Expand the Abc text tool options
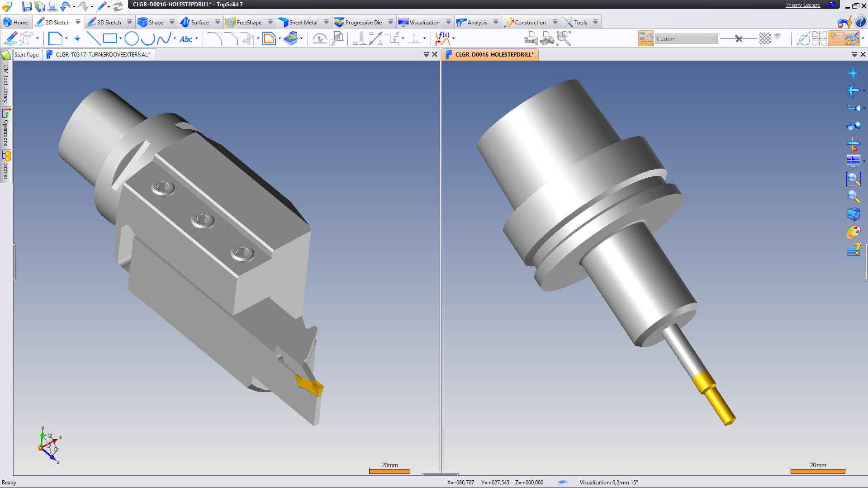This screenshot has width=868, height=488. point(196,39)
